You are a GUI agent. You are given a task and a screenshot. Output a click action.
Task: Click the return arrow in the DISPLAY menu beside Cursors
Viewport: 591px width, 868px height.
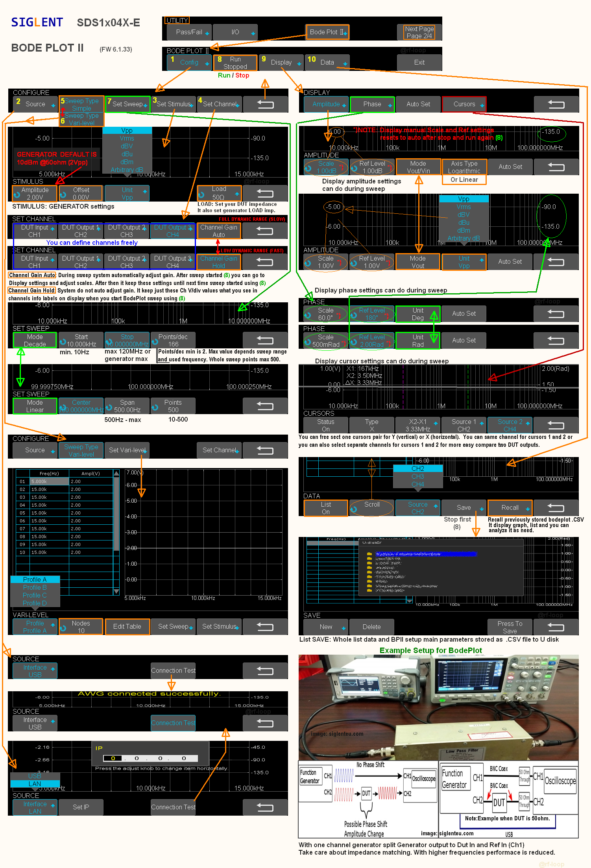coord(556,104)
